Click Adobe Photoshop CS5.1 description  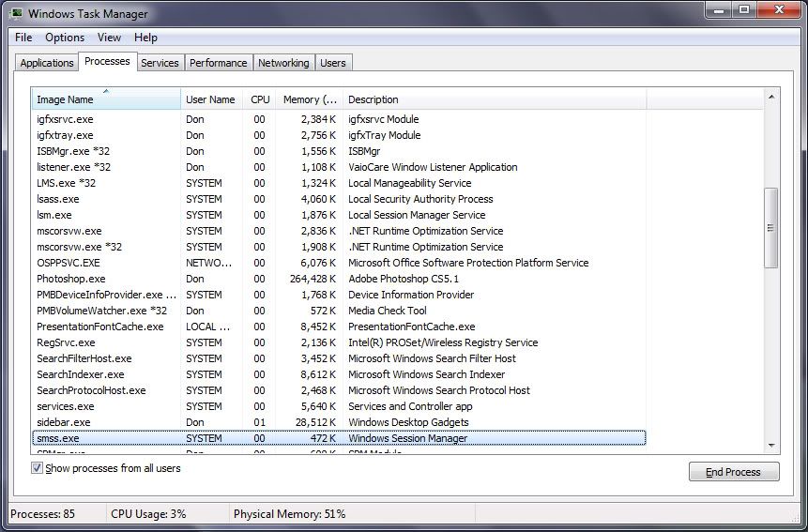404,279
